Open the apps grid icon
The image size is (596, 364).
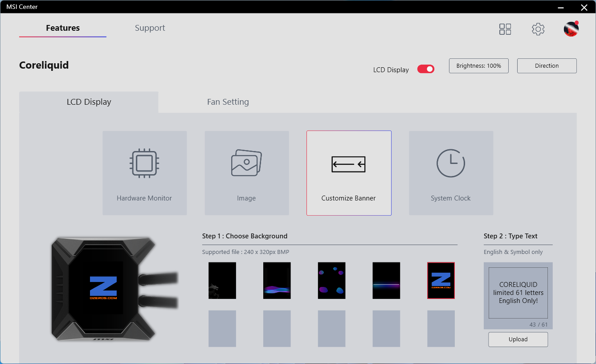click(x=505, y=29)
